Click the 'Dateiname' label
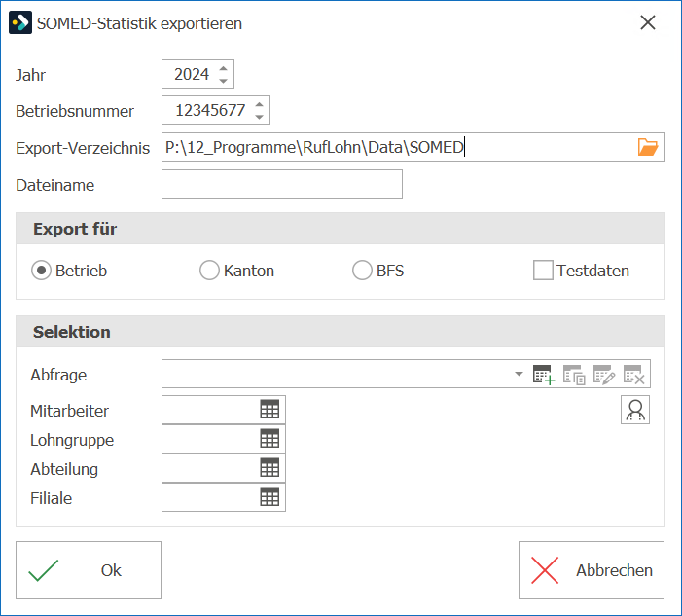 (55, 185)
